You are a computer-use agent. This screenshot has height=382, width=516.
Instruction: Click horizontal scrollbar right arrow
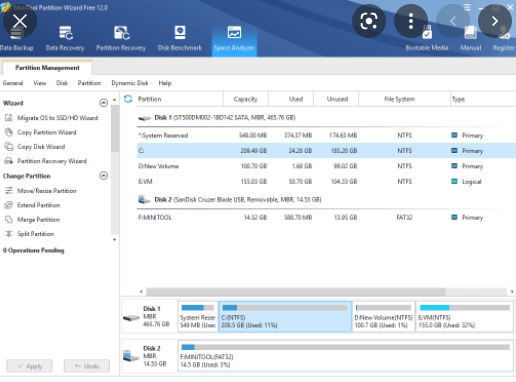(512, 292)
